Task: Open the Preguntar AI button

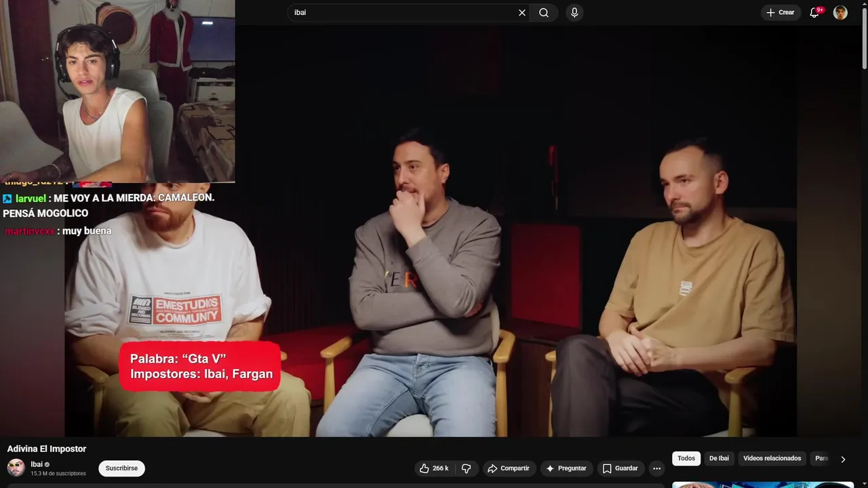Action: point(566,468)
